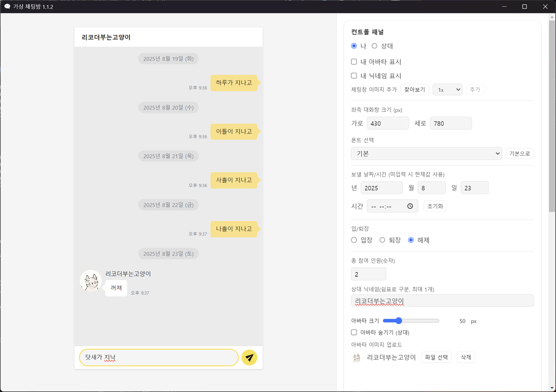Click the 월 month input field
Image resolution: width=556 pixels, height=392 pixels.
point(432,188)
